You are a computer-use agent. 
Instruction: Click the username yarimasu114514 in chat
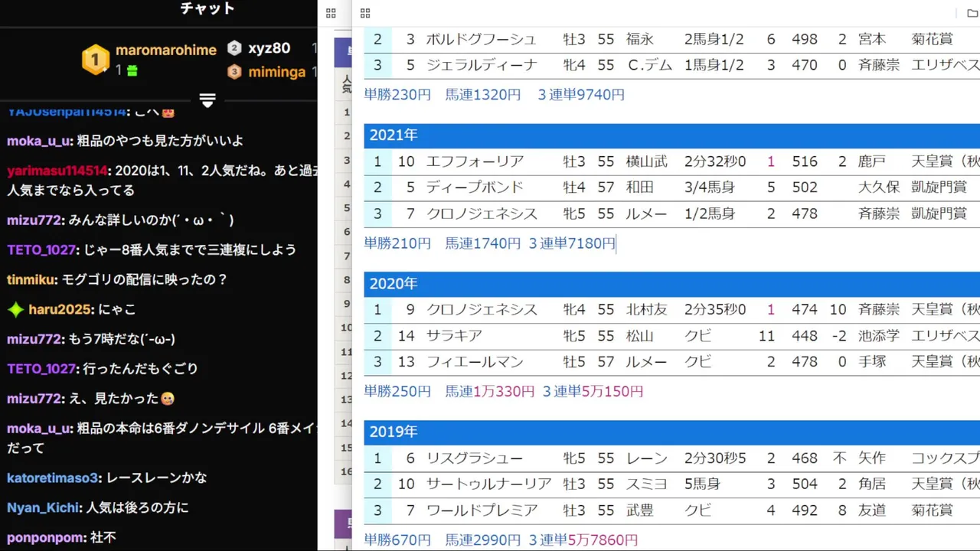point(57,171)
